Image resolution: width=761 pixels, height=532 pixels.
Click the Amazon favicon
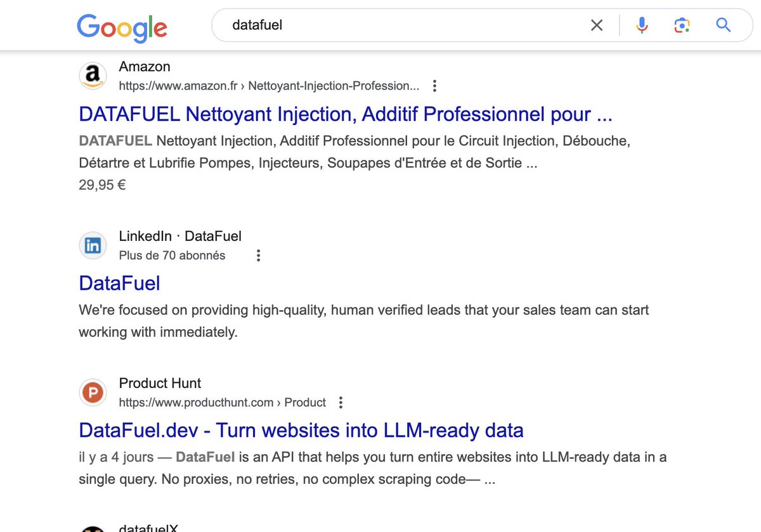tap(93, 76)
